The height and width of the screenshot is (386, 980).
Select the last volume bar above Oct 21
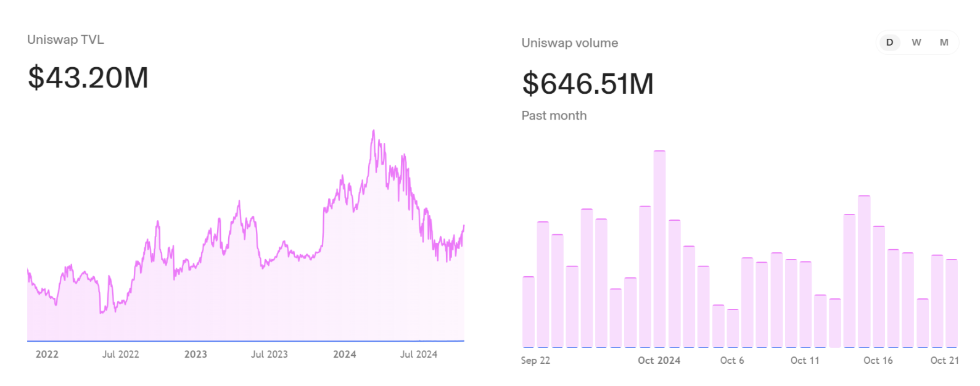click(x=952, y=303)
